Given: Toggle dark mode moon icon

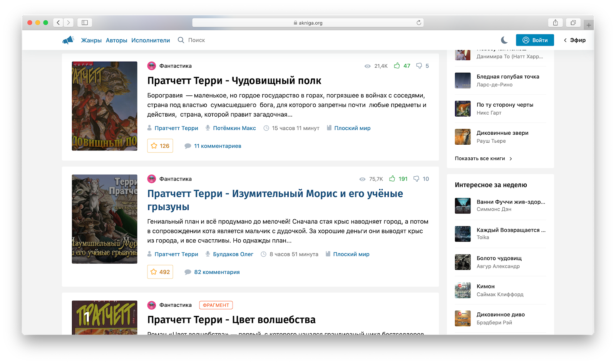Looking at the screenshot, I should (x=504, y=40).
